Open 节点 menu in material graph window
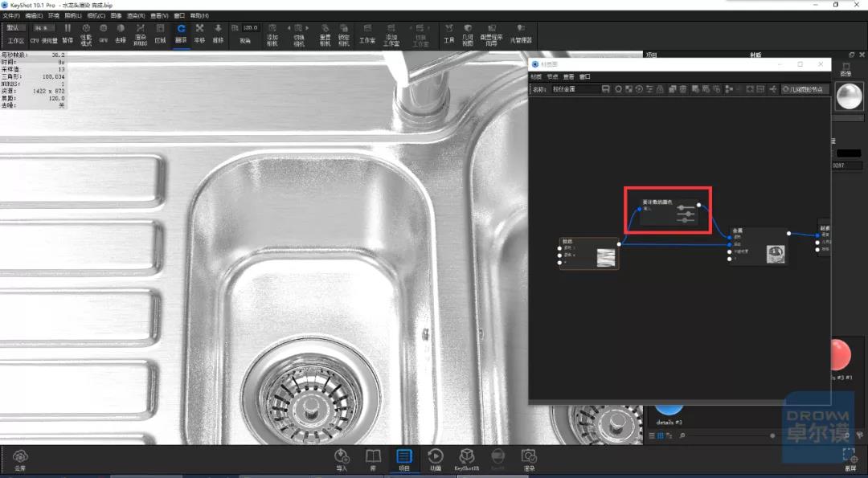Image resolution: width=868 pixels, height=478 pixels. pos(552,77)
